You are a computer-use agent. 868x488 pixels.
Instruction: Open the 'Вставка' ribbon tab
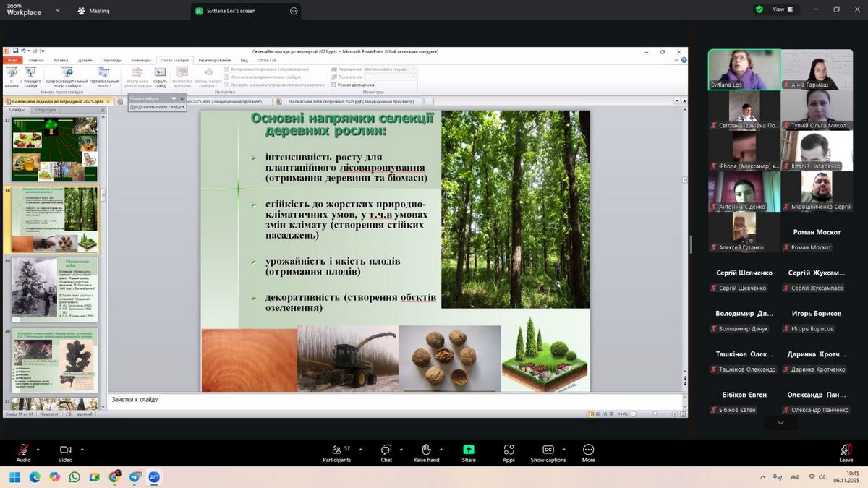[x=61, y=60]
